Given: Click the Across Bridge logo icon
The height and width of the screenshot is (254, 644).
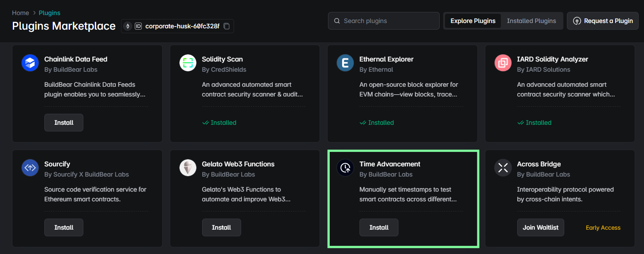Looking at the screenshot, I should point(503,168).
